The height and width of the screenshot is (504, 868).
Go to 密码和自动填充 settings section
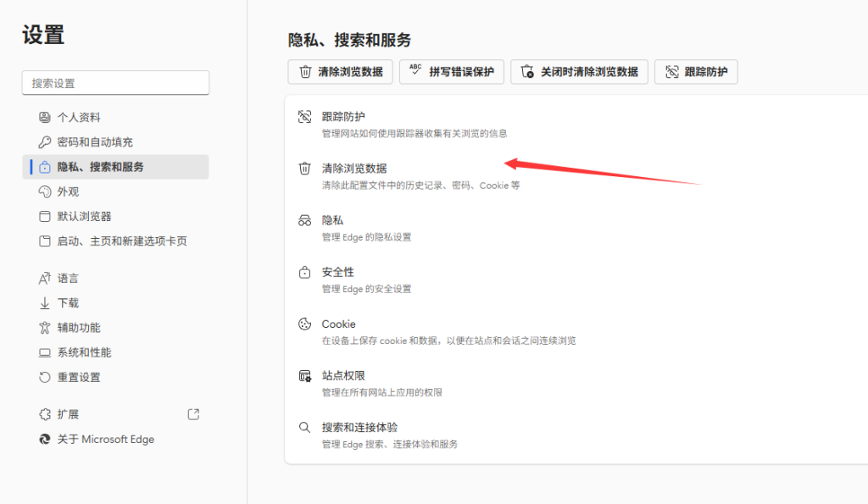95,142
